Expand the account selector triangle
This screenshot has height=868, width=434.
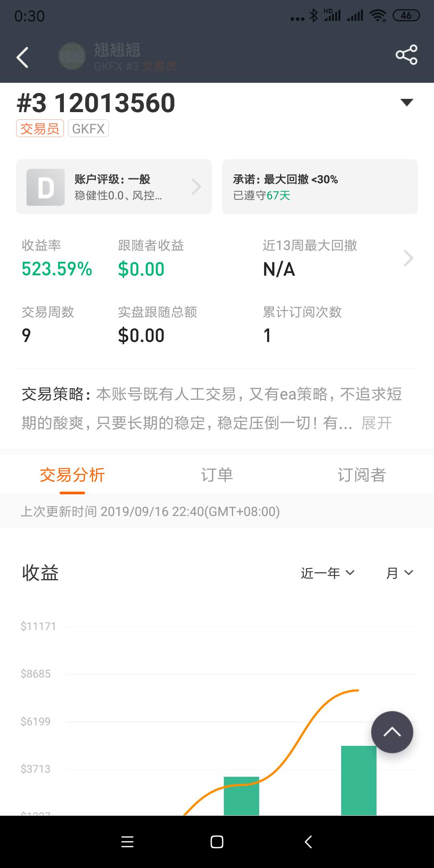[x=407, y=102]
